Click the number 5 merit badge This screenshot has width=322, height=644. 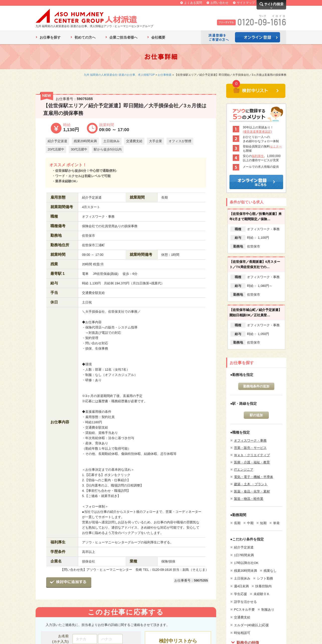coord(236,167)
